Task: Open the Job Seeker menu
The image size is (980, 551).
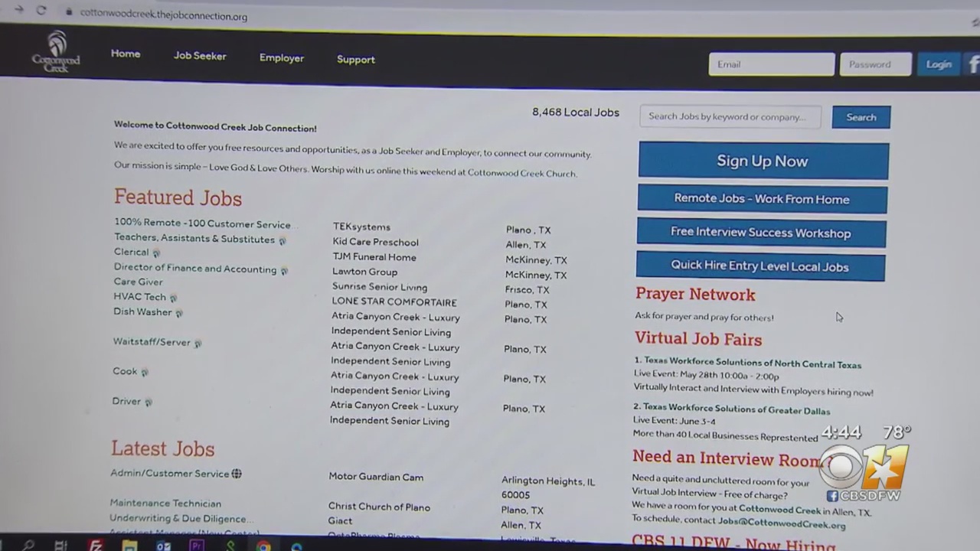Action: 200,56
